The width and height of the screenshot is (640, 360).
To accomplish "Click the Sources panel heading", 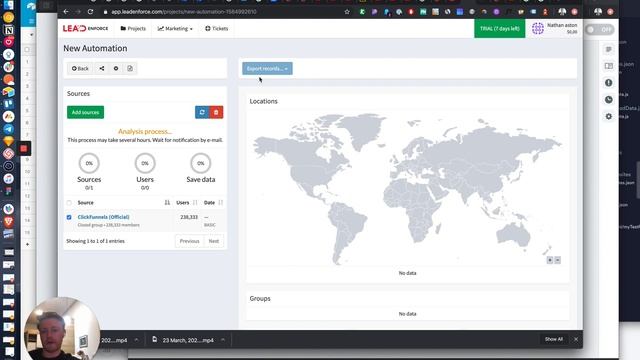I will coord(78,93).
